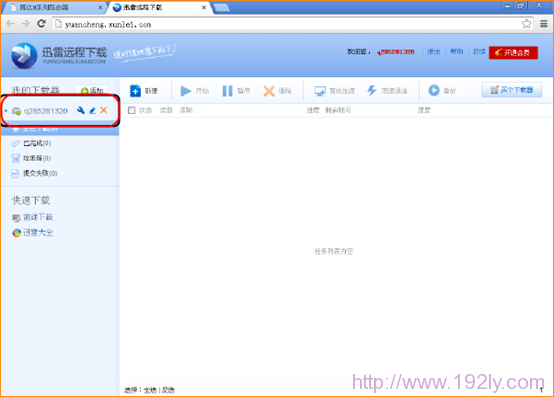Image resolution: width=554 pixels, height=397 pixels.
Task: Select the highlighted downloading category row
Action: (60, 130)
